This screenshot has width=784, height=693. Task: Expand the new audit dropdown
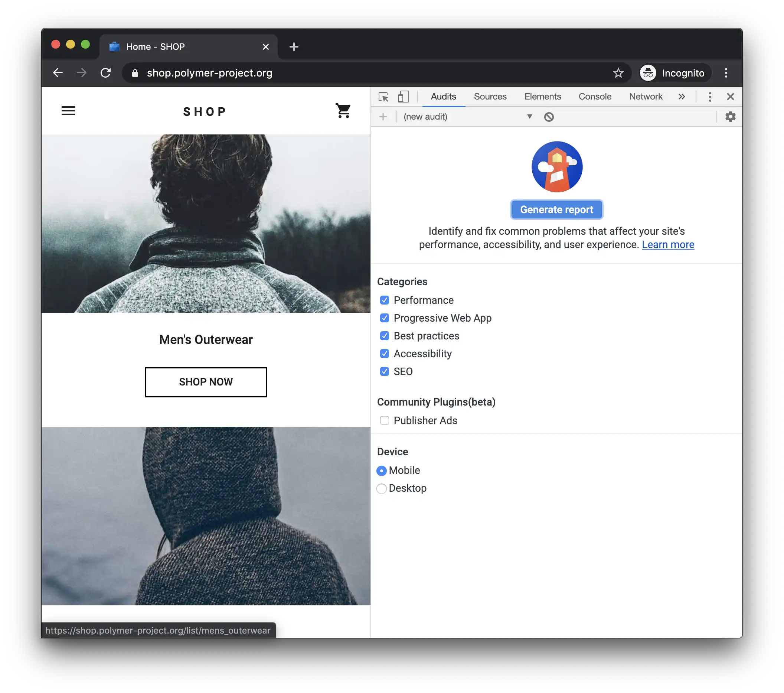pos(530,116)
